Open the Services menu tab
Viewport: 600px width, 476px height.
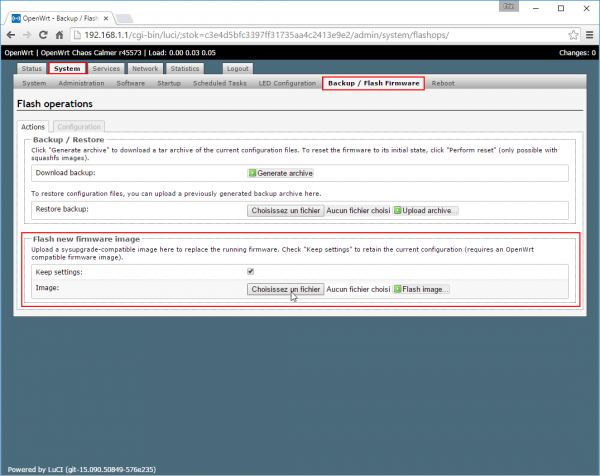pyautogui.click(x=106, y=69)
